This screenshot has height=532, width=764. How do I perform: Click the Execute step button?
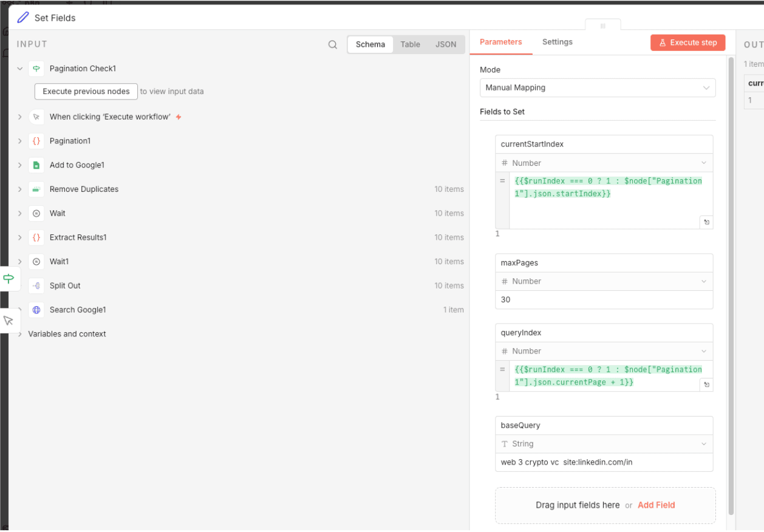tap(687, 43)
